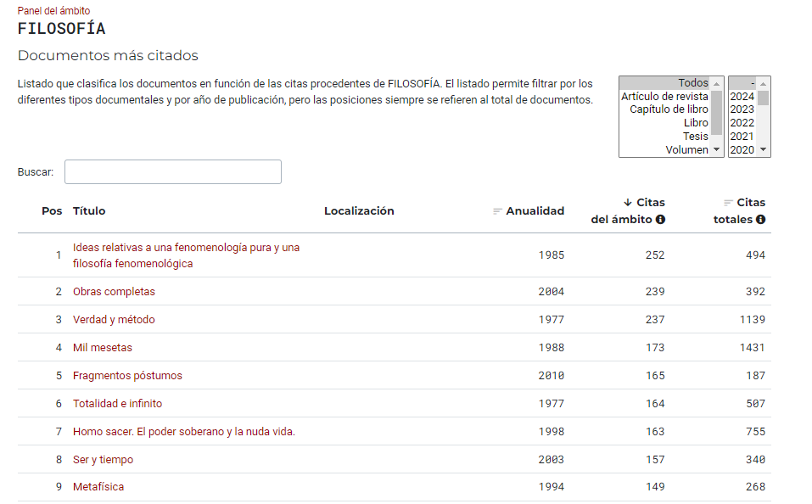Click info icon beside Citas totales
This screenshot has height=504, width=812.
[x=760, y=220]
